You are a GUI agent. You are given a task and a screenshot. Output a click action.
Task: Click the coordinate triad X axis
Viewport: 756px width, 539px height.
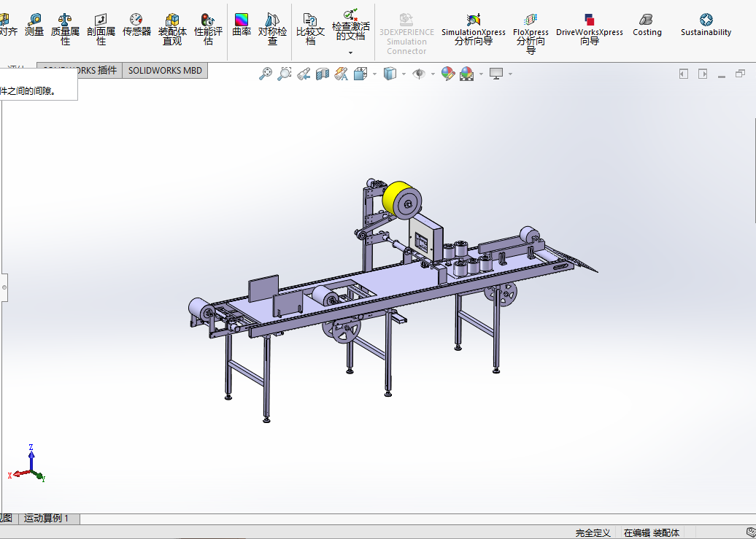[18, 474]
